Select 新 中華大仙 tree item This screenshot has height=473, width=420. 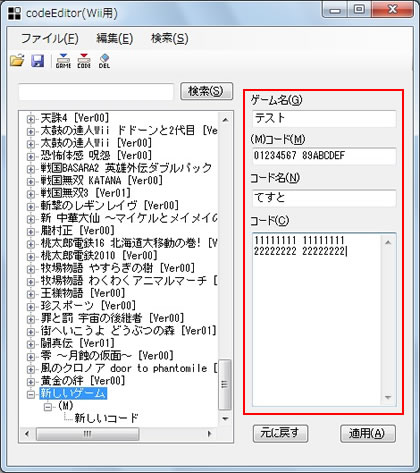click(x=129, y=218)
